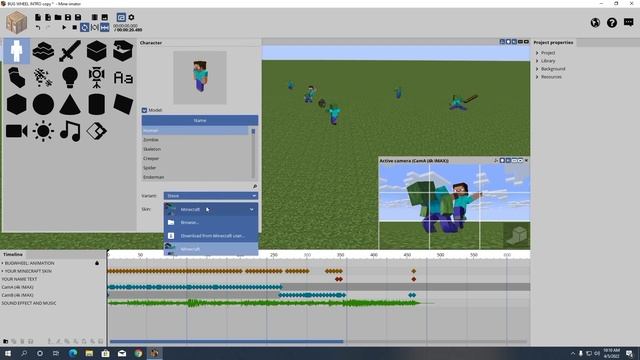Image resolution: width=640 pixels, height=360 pixels.
Task: Select the Spotlight workbench icon
Action: point(97,78)
